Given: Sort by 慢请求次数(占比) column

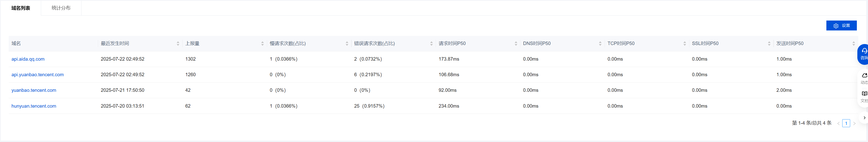Looking at the screenshot, I should coord(347,44).
